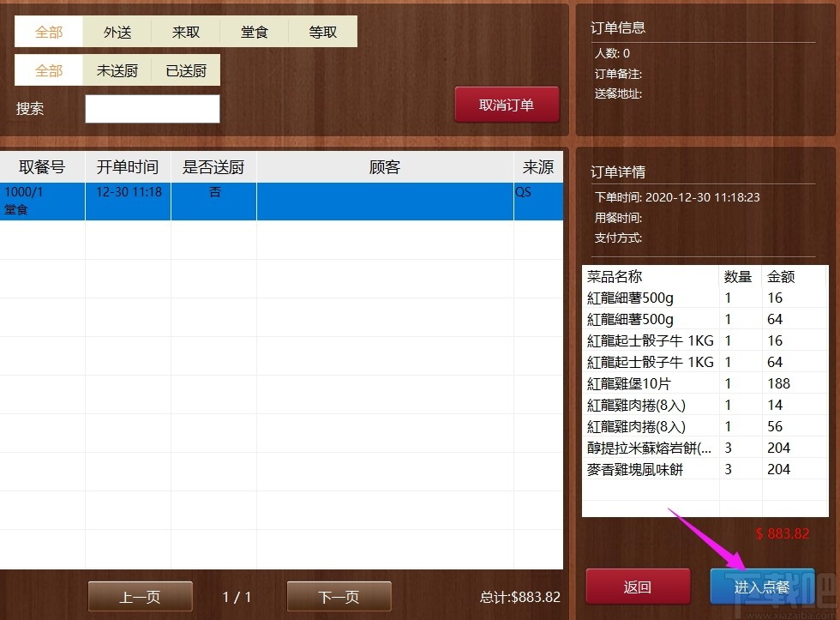
Task: Click the 顾客 column header
Action: [384, 166]
